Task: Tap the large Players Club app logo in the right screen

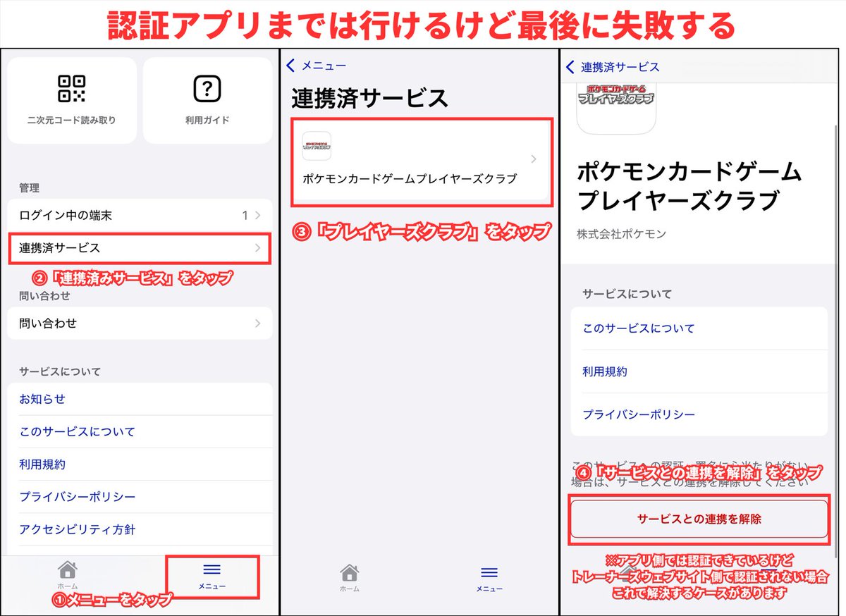Action: (616, 109)
